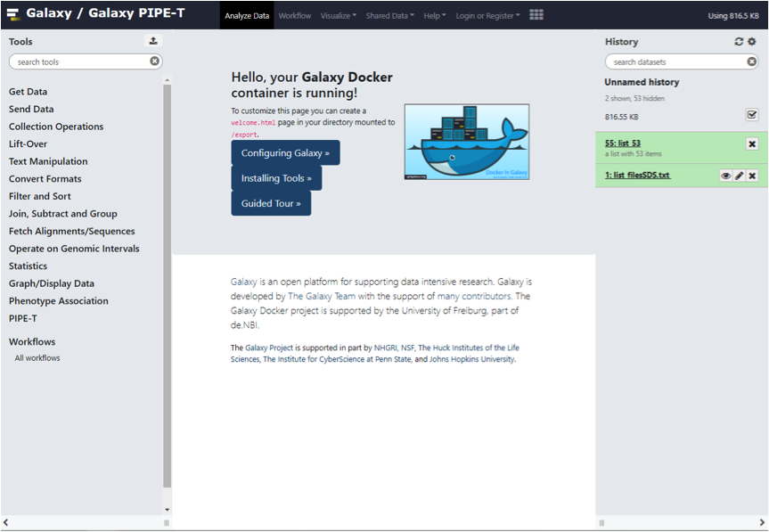
Task: Start the Guided Tour
Action: click(271, 203)
